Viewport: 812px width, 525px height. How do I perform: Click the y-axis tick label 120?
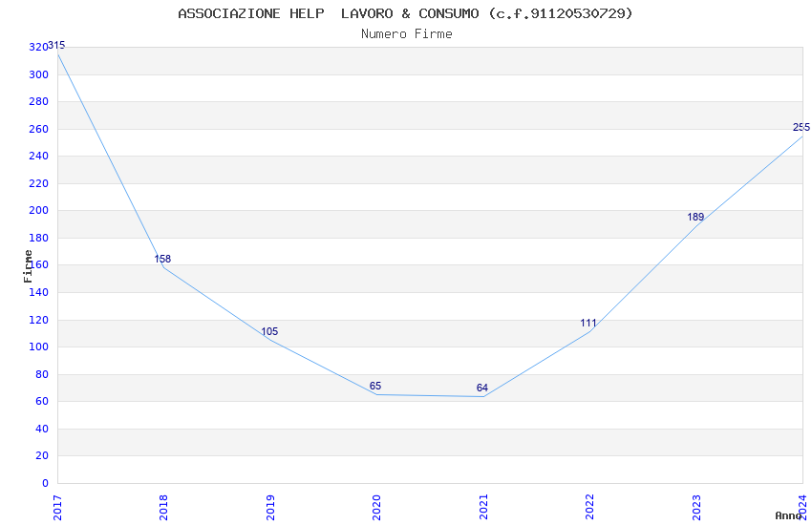tap(38, 320)
